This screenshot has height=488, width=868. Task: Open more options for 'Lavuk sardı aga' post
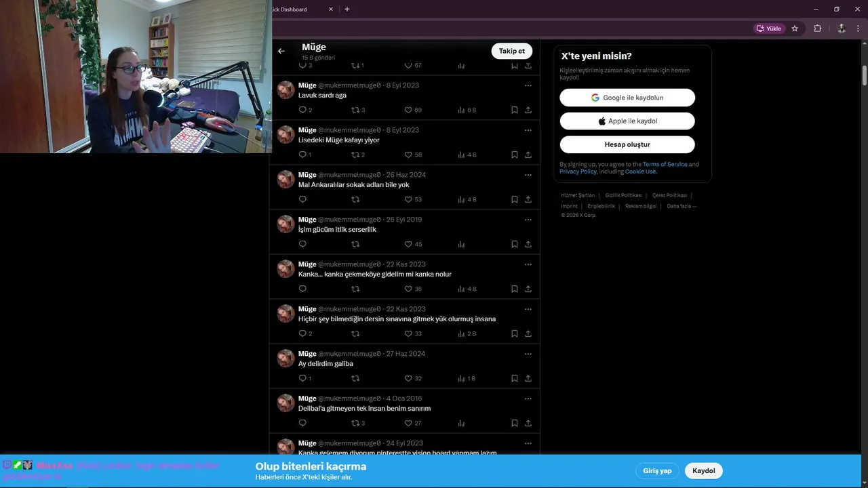tap(528, 85)
